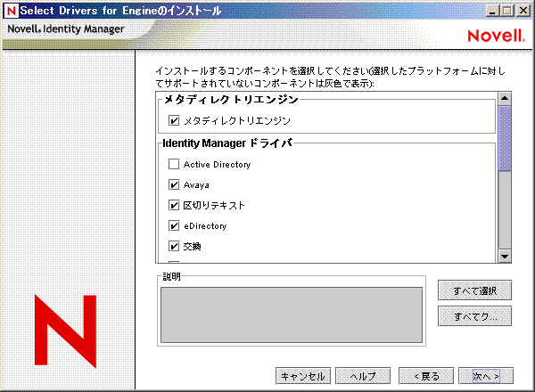Viewport: 535px width, 392px height.
Task: Go back with the < 戻る button
Action: 426,376
